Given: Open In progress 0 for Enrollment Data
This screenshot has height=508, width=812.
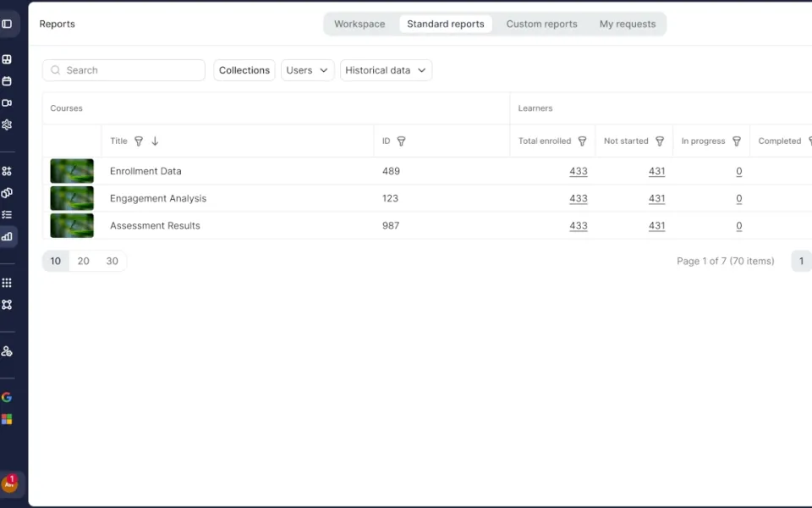Looking at the screenshot, I should [x=739, y=171].
